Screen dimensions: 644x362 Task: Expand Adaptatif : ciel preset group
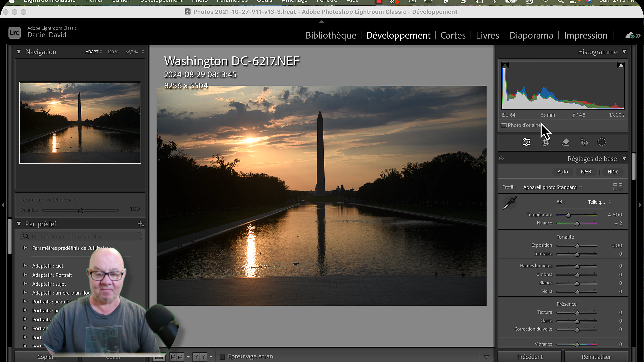(x=25, y=266)
